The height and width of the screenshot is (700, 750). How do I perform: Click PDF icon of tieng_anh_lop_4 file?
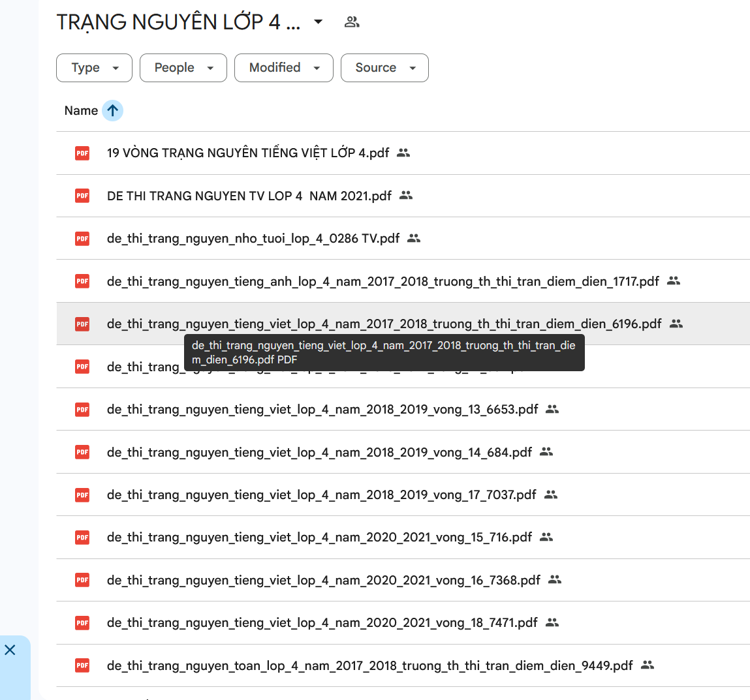tap(82, 281)
